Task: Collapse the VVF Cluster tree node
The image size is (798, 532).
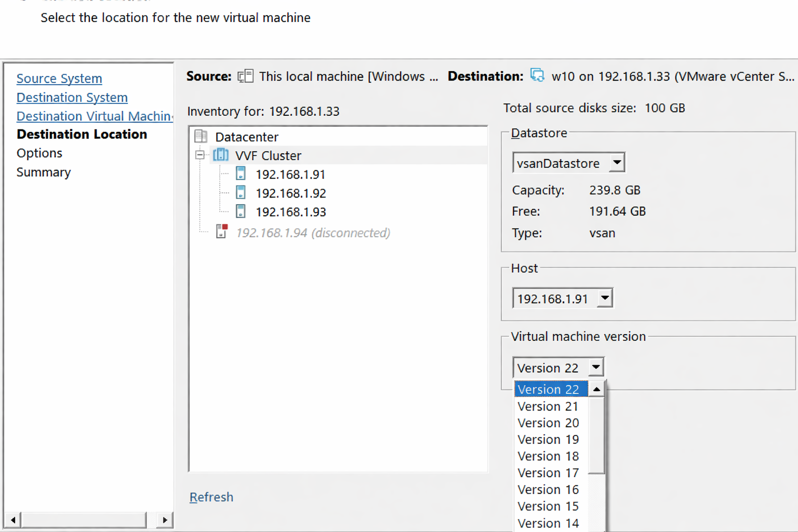Action: point(200,155)
